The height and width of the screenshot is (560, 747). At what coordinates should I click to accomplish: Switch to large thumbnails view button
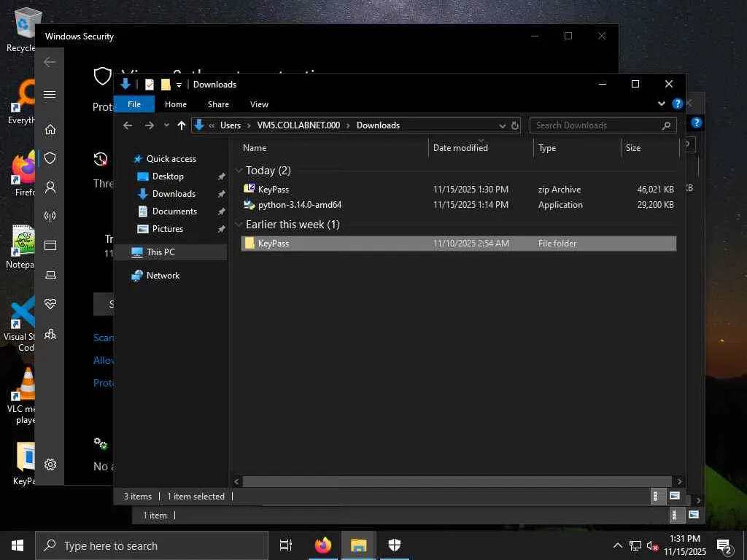(x=675, y=496)
